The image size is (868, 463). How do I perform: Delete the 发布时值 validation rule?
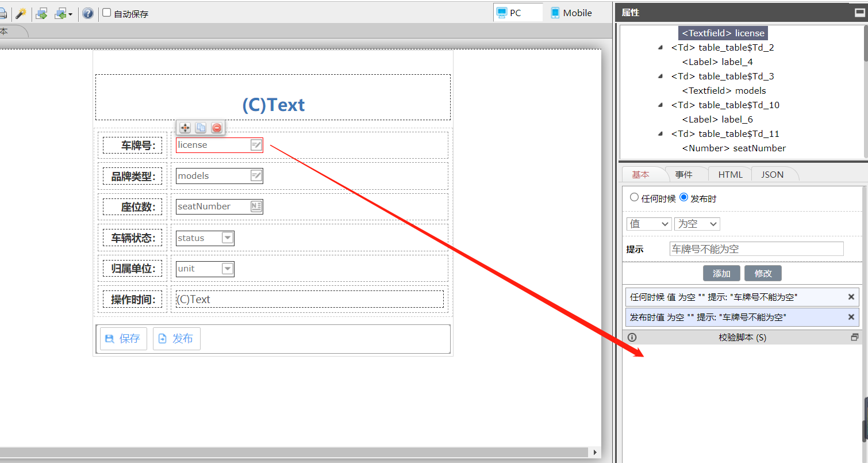coord(851,317)
